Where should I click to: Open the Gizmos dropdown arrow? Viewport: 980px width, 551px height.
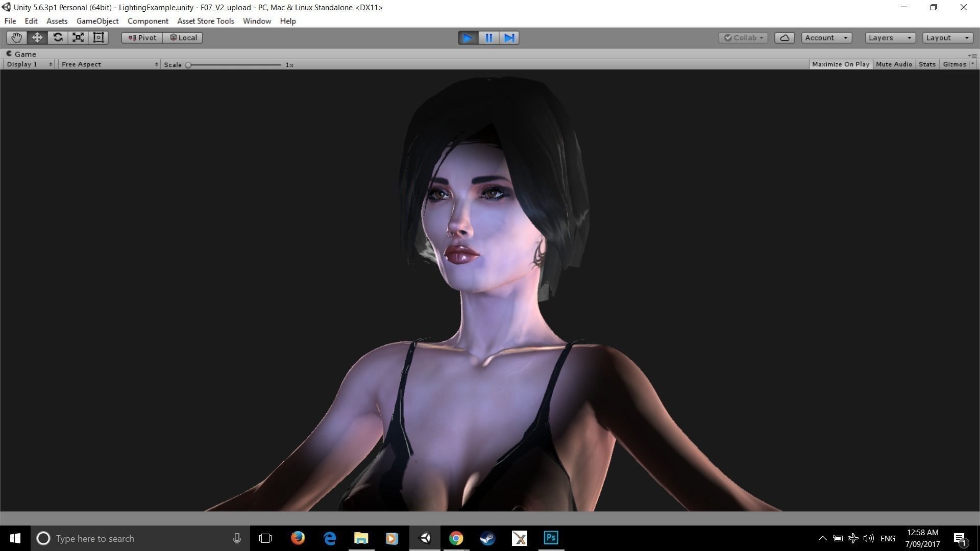click(972, 64)
